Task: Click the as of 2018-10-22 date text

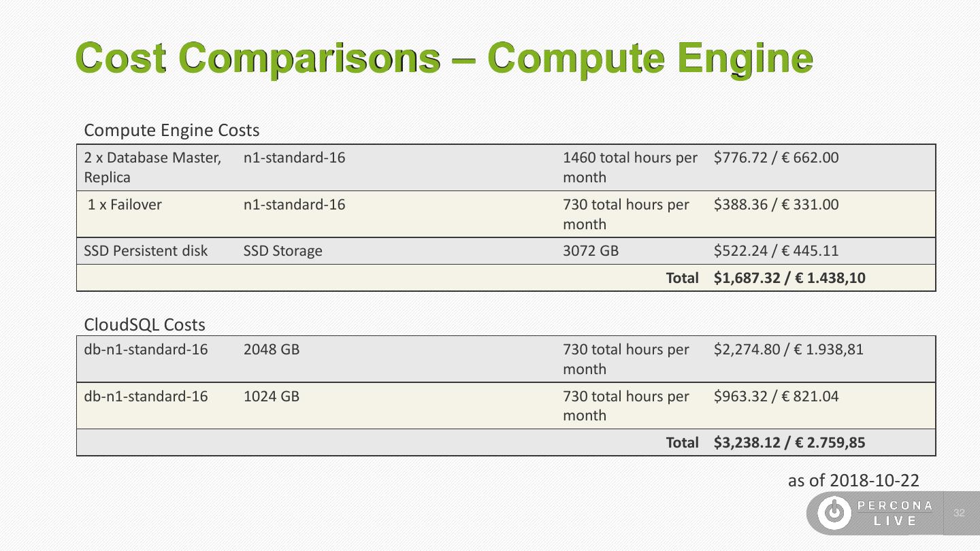Action: [x=853, y=480]
